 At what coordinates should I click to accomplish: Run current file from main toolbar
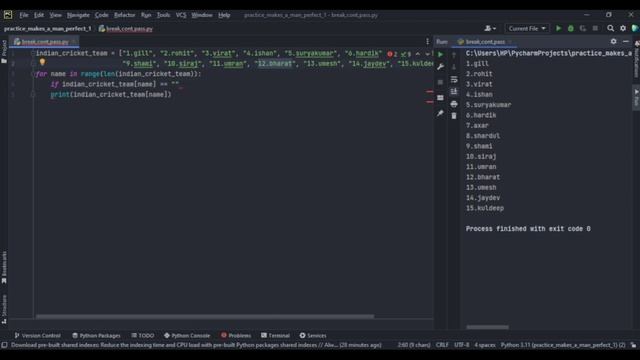[x=558, y=28]
